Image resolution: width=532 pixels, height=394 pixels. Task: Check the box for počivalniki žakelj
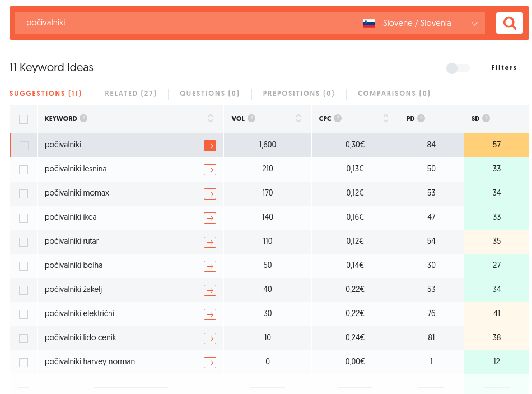point(24,290)
